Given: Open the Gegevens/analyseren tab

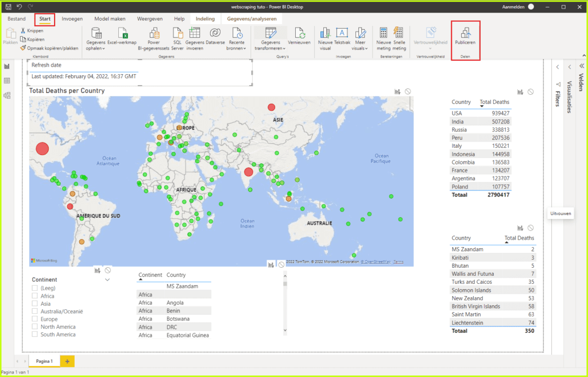Looking at the screenshot, I should tap(252, 19).
